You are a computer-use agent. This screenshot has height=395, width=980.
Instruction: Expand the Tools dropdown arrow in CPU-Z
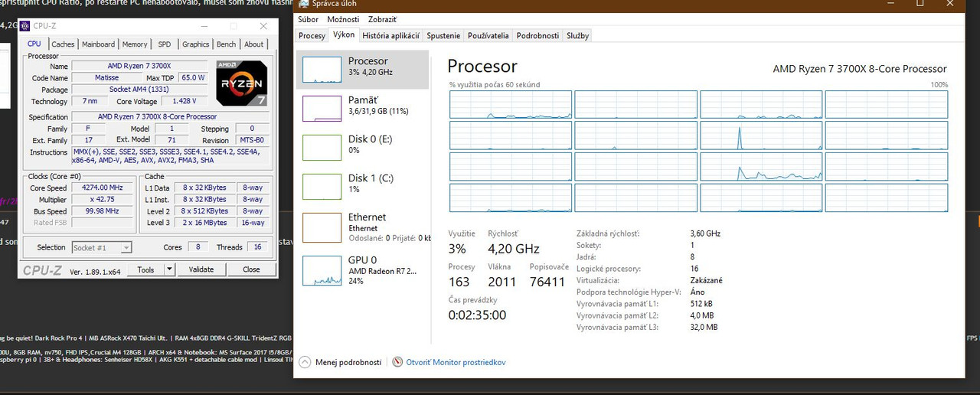(x=170, y=269)
